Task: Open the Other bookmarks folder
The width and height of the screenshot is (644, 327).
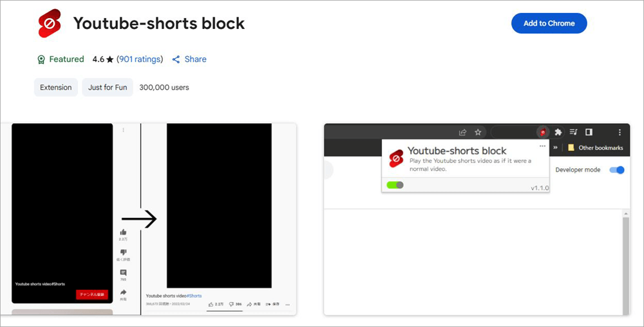Action: [x=595, y=148]
